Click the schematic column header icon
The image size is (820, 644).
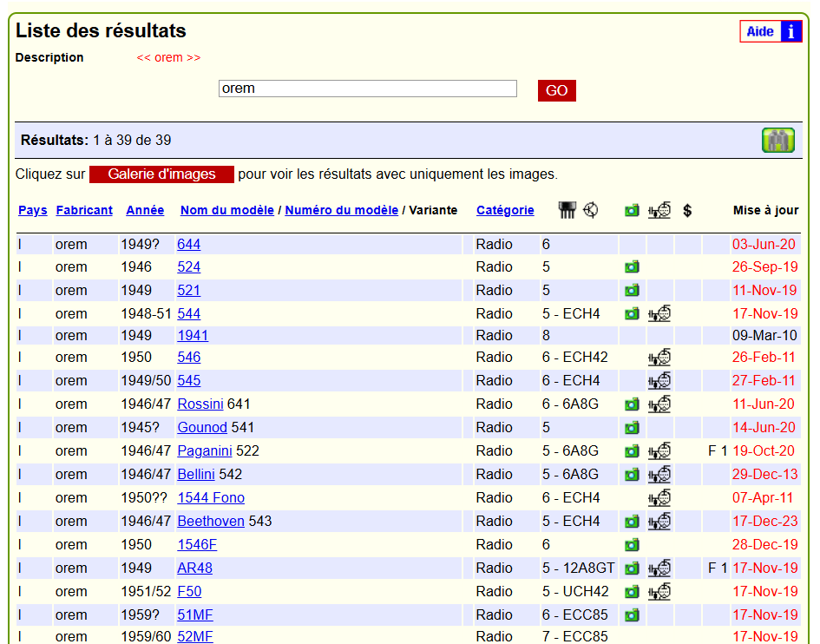pos(659,210)
